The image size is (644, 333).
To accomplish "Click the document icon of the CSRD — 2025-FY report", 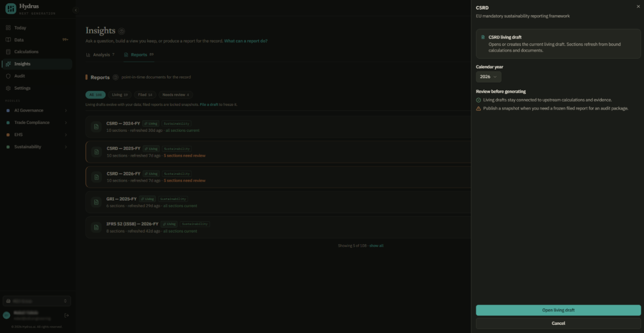I will click(x=97, y=152).
